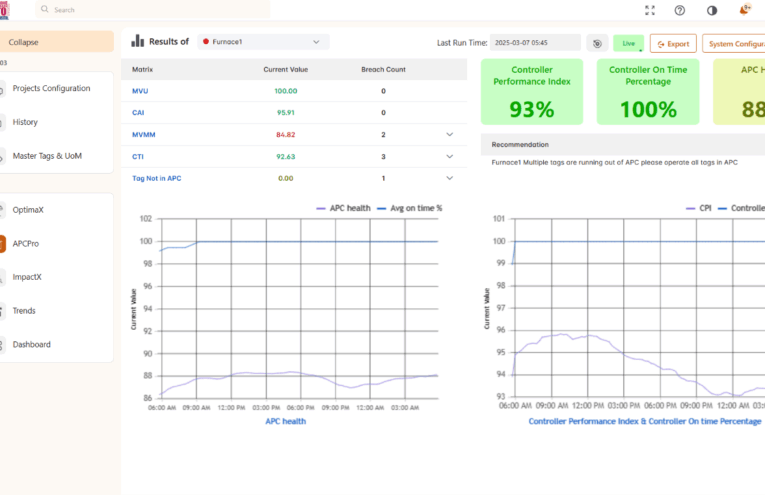Go to Trends in the sidebar
The image size is (765, 495).
tap(24, 311)
